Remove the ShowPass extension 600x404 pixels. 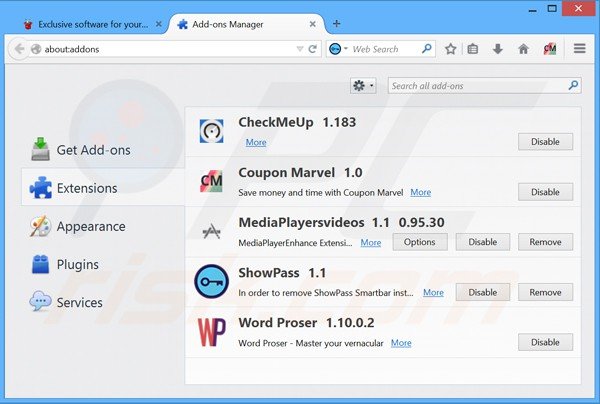[x=545, y=292]
